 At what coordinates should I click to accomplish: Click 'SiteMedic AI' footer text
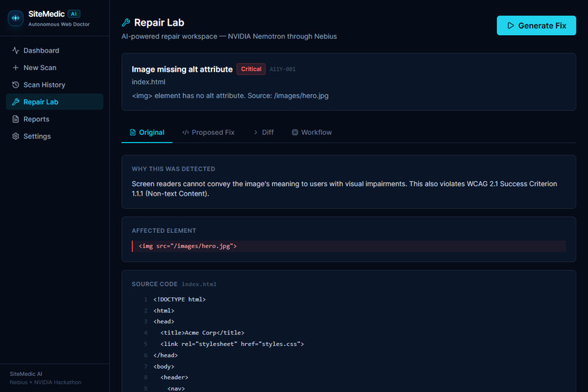pos(26,374)
